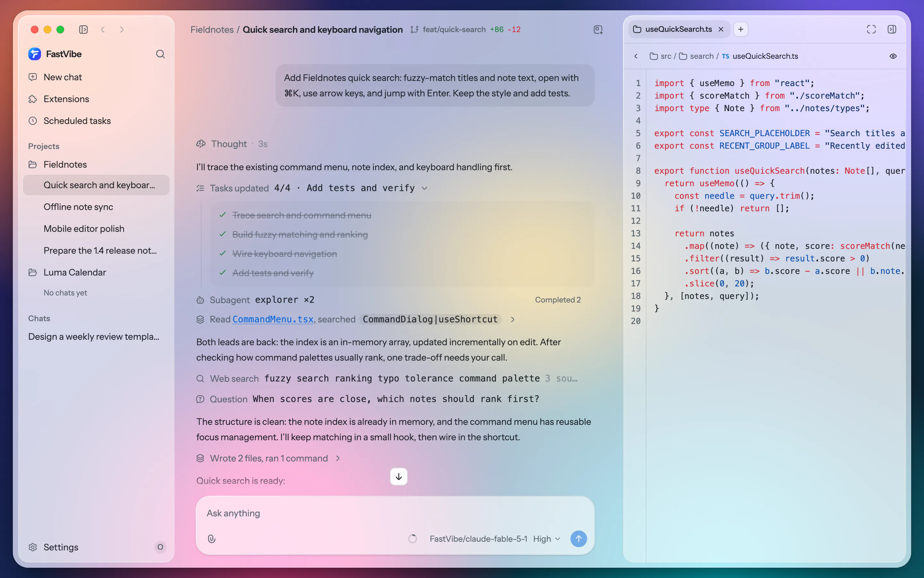Go back in the file viewer breadcrumb
Screen dimensions: 924x578
[636, 56]
